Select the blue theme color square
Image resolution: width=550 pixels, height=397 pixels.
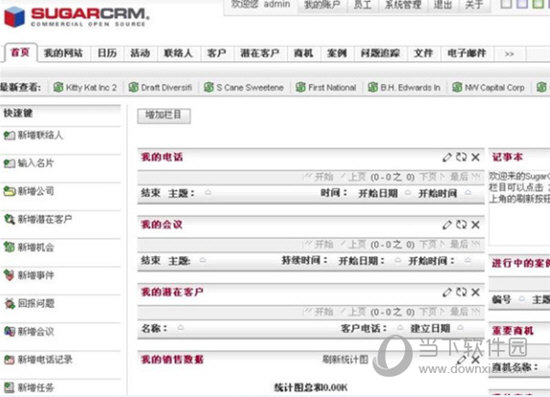[522, 4]
